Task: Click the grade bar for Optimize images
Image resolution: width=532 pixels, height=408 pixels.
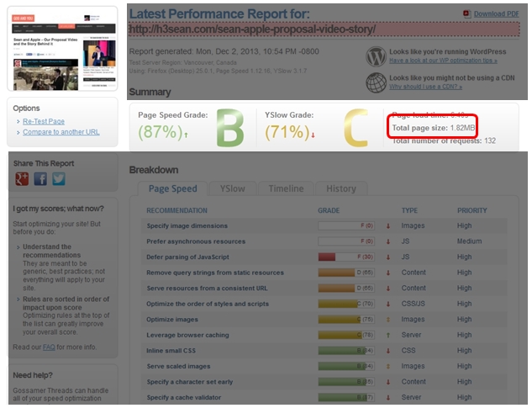Action: point(346,319)
